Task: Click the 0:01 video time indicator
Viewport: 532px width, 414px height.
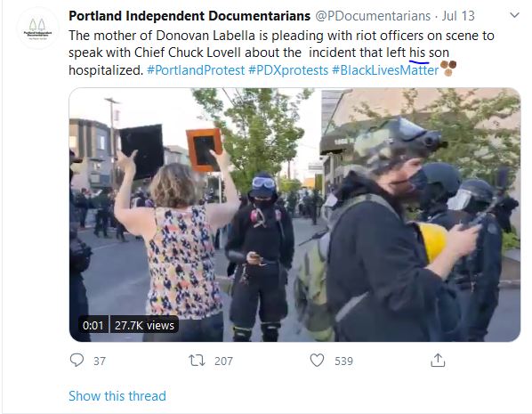Action: 93,325
